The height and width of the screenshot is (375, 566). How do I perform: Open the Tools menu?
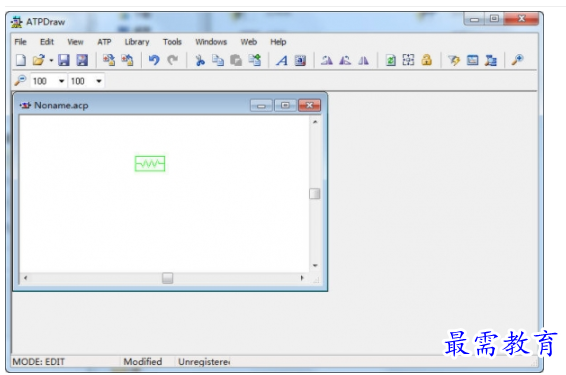pyautogui.click(x=172, y=42)
